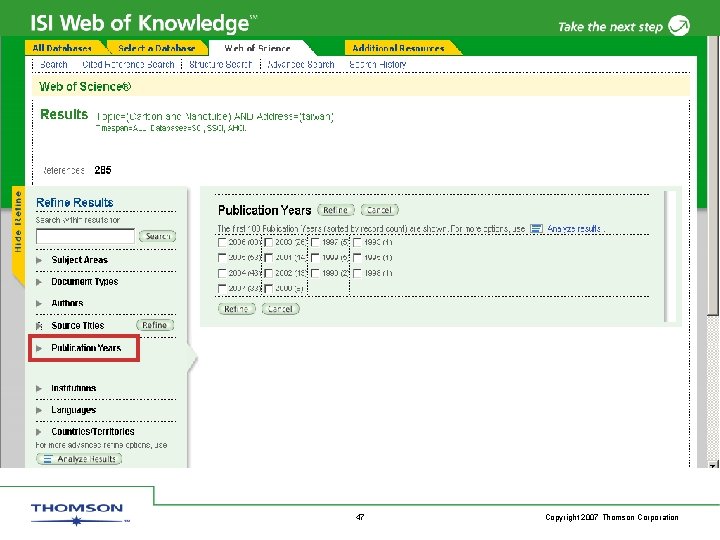Check the 2006 publication year box
Image resolution: width=720 pixels, height=540 pixels.
point(222,242)
